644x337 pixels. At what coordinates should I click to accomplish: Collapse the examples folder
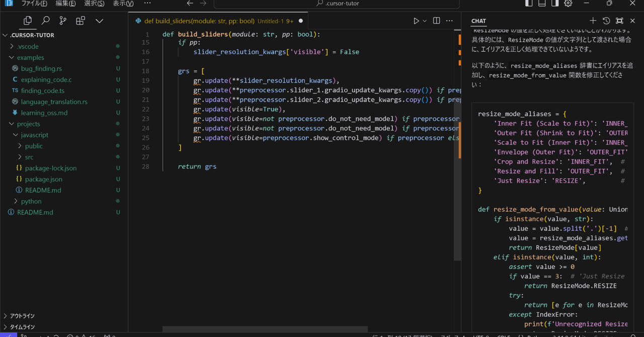pyautogui.click(x=30, y=57)
